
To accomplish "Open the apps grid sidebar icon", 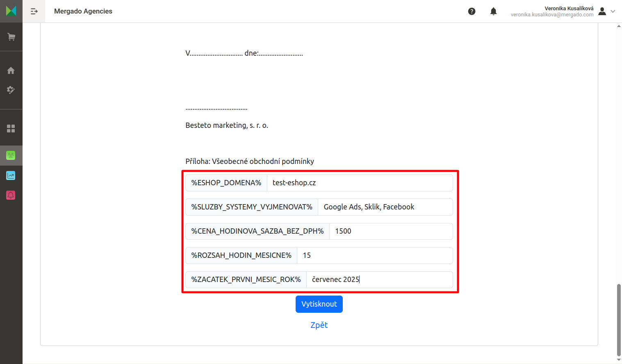I will (x=11, y=129).
